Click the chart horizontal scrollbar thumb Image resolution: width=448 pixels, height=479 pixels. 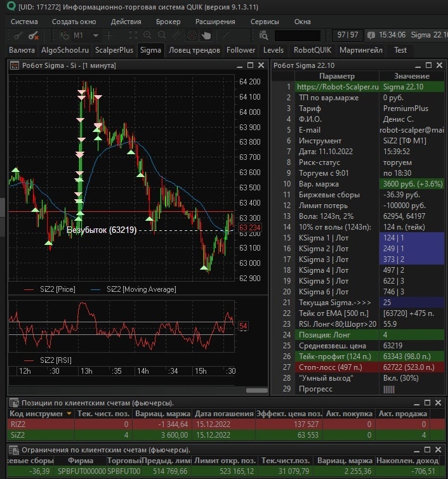click(x=257, y=390)
